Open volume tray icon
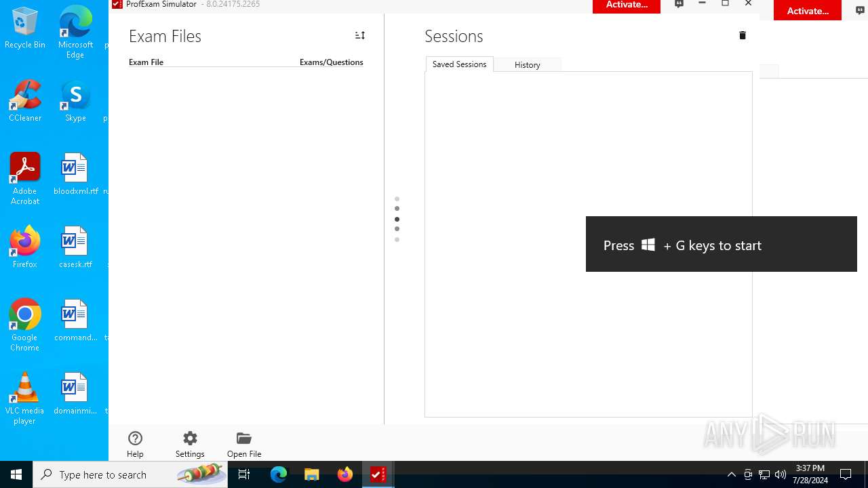The width and height of the screenshot is (868, 488). (781, 474)
